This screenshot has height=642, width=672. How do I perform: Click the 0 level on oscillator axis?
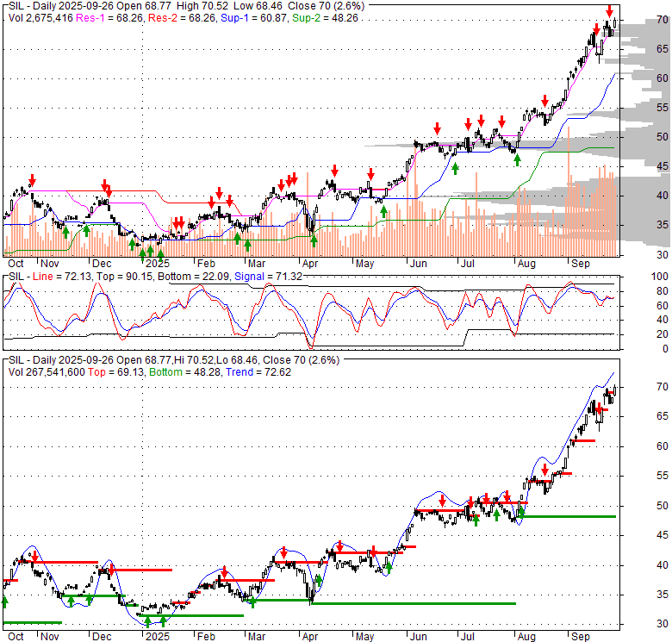(x=665, y=348)
